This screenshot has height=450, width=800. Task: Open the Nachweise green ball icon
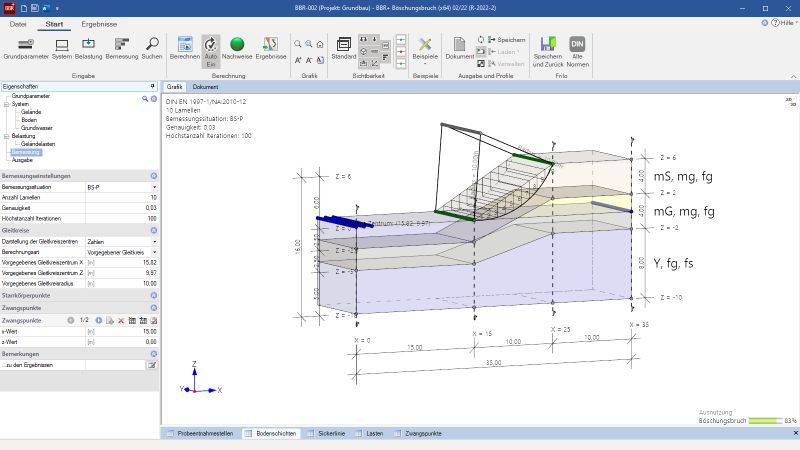[237, 49]
